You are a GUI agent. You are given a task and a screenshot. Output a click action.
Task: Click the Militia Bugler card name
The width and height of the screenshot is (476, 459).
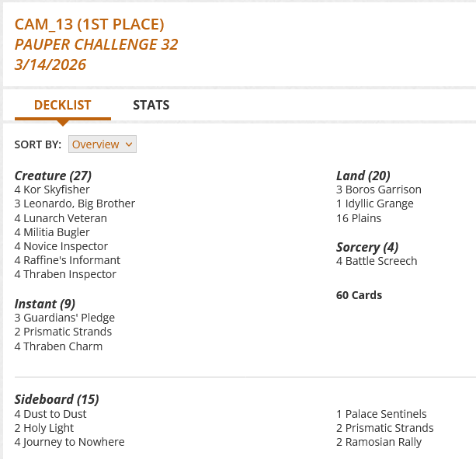point(57,232)
